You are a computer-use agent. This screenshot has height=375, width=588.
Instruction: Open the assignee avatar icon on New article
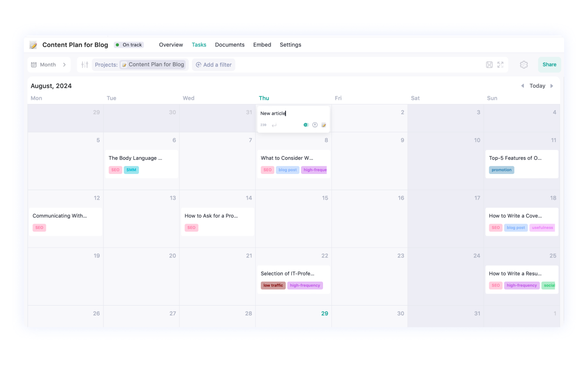tap(315, 125)
